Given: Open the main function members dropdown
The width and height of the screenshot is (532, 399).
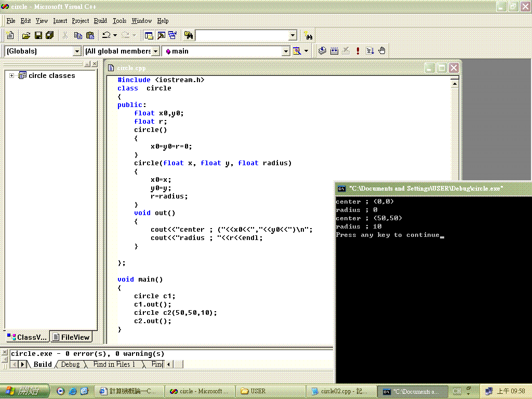Looking at the screenshot, I should click(x=285, y=51).
